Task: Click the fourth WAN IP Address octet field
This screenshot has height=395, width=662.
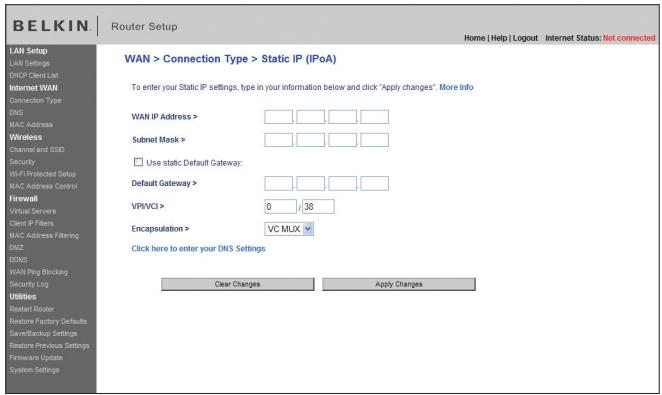Action: 375,117
